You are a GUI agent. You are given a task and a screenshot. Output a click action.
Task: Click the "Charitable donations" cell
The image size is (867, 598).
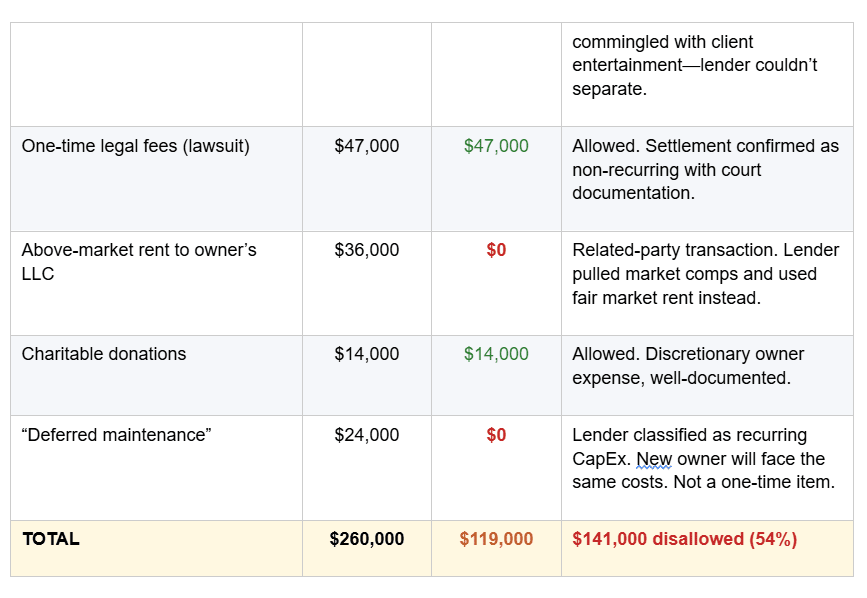(x=104, y=354)
